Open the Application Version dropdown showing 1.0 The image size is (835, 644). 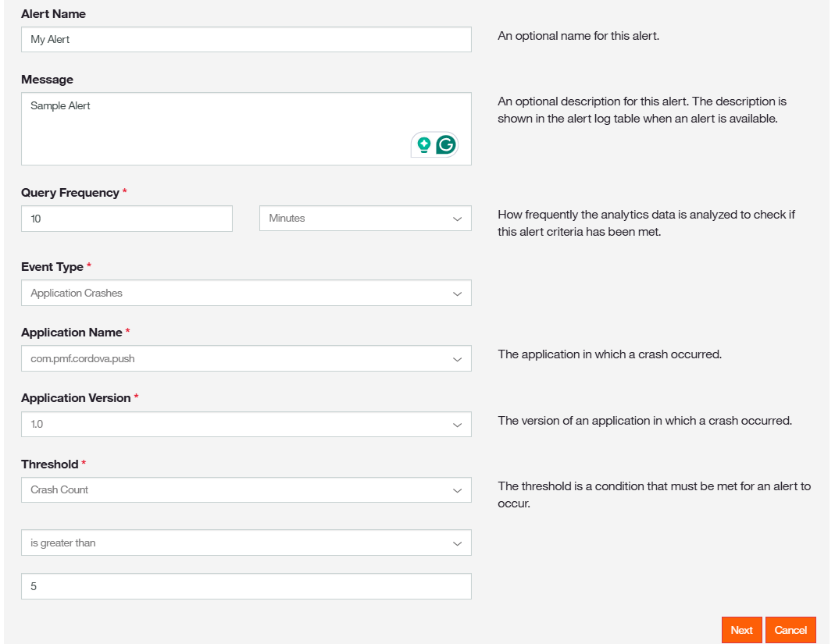coord(246,425)
